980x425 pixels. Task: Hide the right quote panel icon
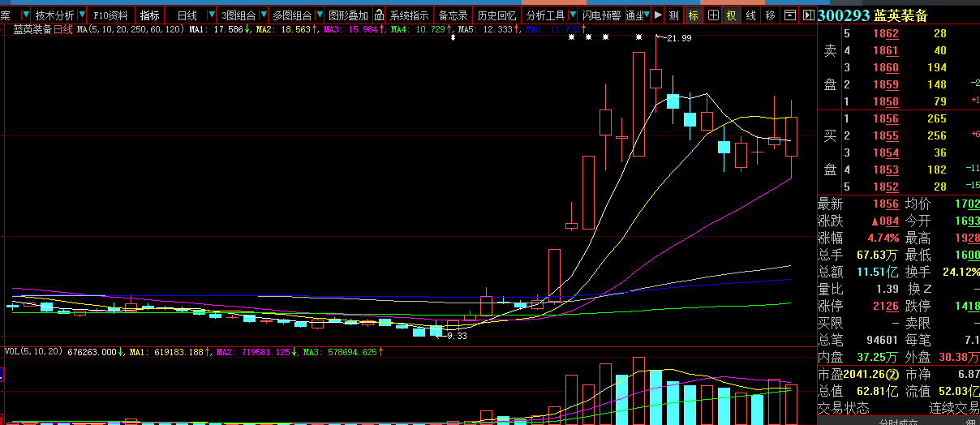808,15
